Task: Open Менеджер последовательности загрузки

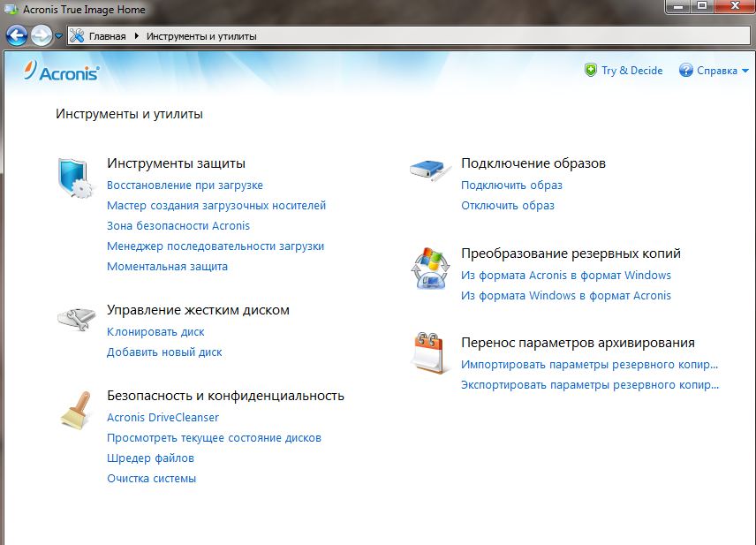Action: pos(215,246)
